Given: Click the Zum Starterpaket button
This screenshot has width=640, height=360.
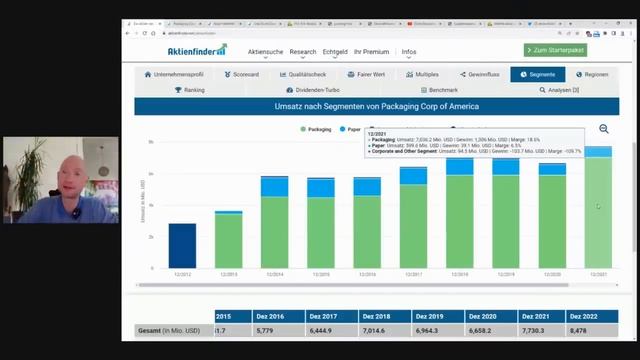Looking at the screenshot, I should (556, 50).
